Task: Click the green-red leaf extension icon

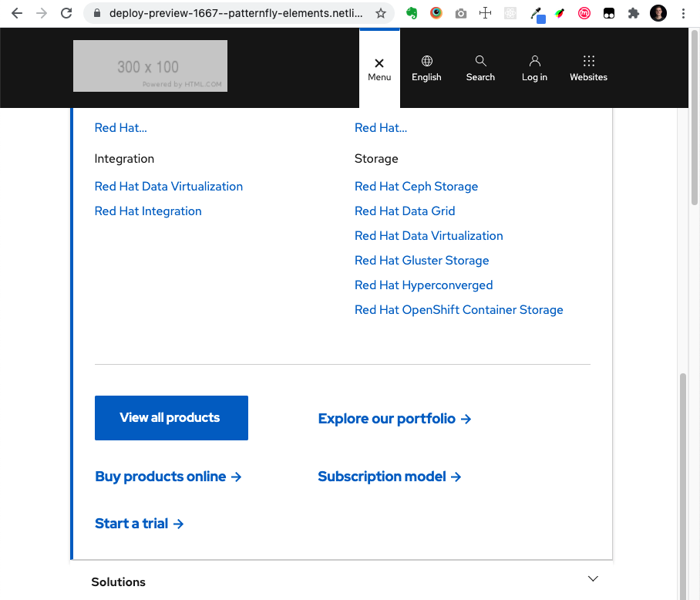Action: coord(560,14)
